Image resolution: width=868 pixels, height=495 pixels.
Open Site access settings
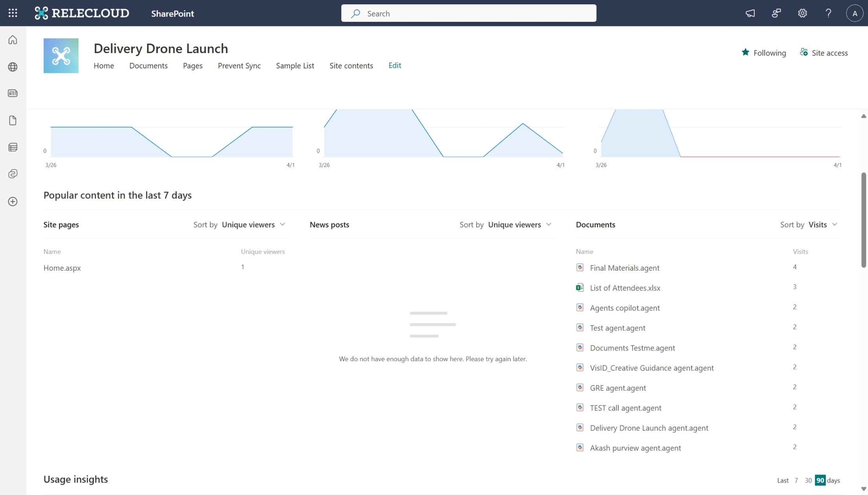click(824, 53)
